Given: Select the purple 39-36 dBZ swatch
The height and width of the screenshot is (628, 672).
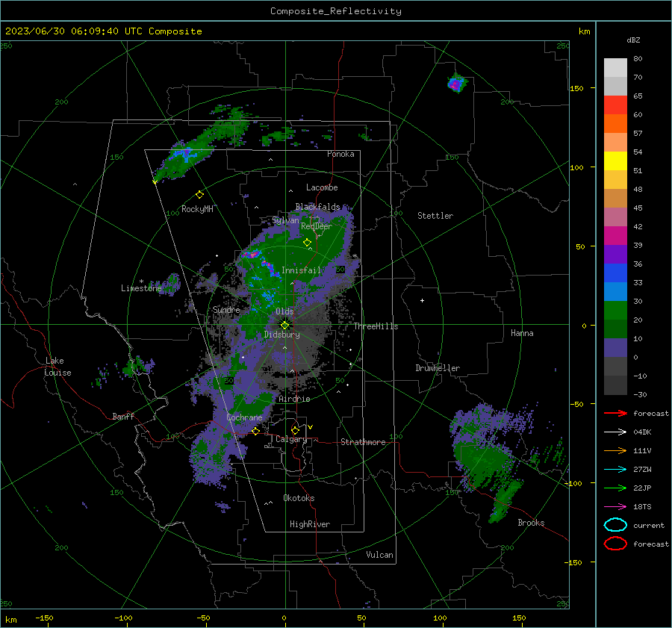Looking at the screenshot, I should point(615,254).
